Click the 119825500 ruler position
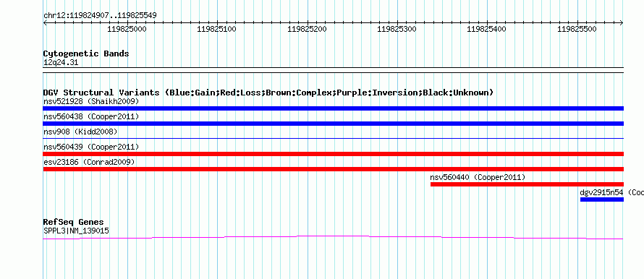Screen dimensions: 644x279 tap(577, 29)
